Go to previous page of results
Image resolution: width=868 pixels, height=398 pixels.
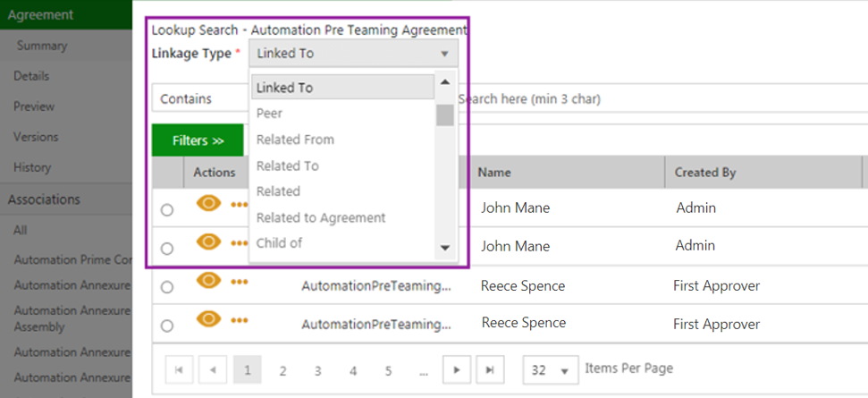tap(212, 369)
